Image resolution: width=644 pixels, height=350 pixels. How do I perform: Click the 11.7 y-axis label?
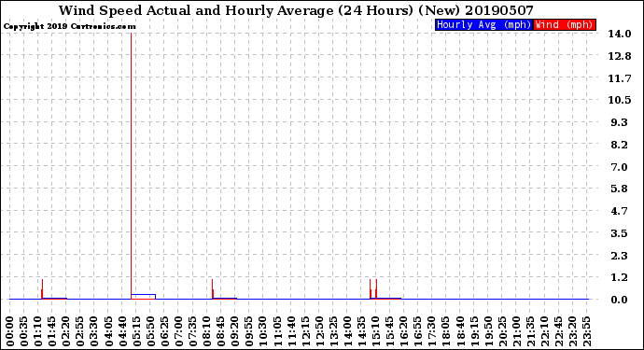click(x=620, y=78)
